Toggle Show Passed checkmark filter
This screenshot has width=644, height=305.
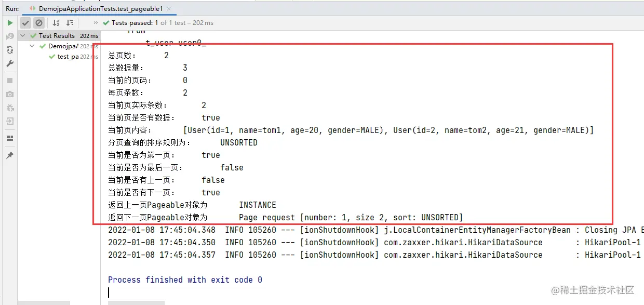click(x=25, y=23)
